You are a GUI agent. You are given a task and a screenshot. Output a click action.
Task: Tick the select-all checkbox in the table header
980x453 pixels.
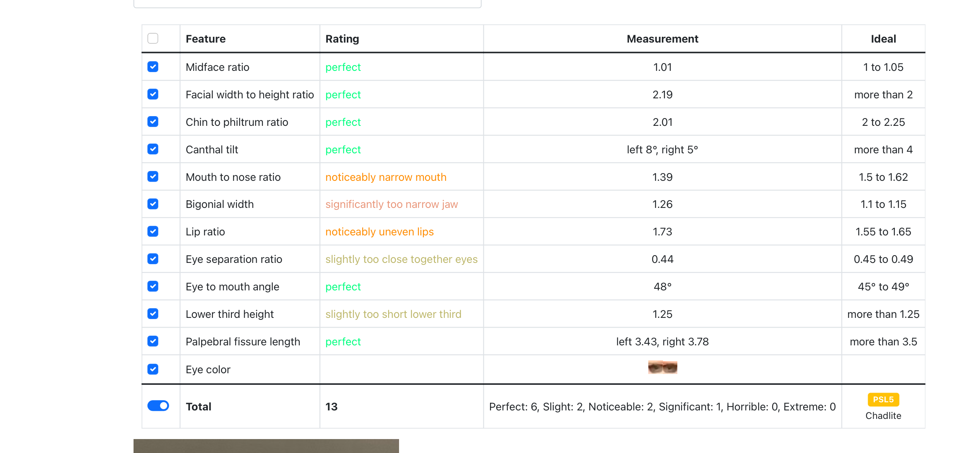coord(153,38)
